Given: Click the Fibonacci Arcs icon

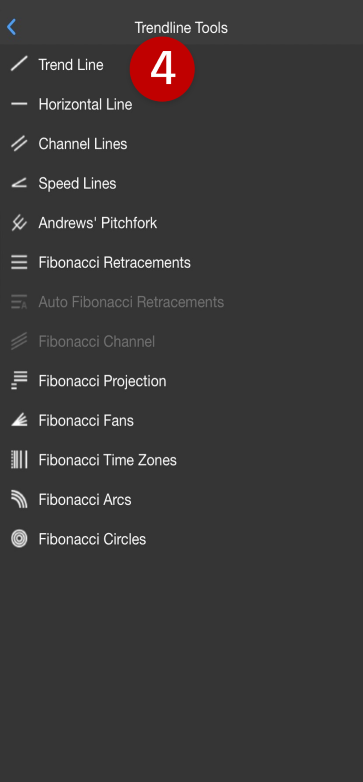Looking at the screenshot, I should click(x=19, y=499).
